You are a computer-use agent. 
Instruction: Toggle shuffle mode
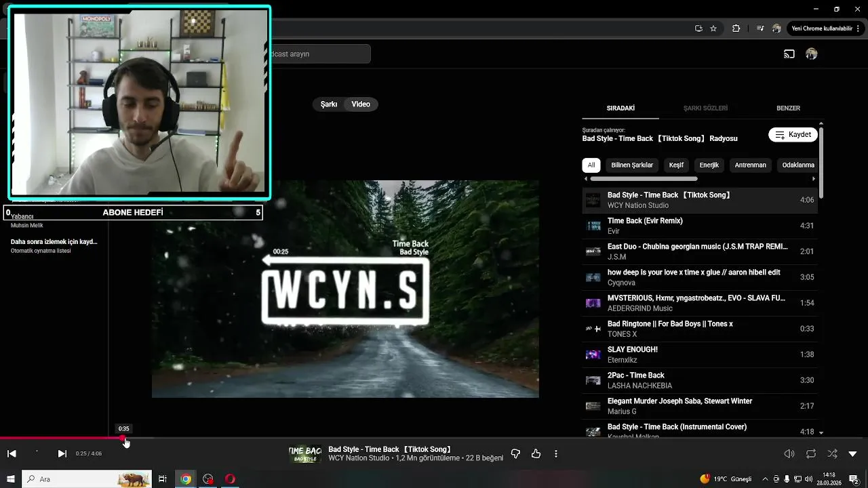point(832,453)
